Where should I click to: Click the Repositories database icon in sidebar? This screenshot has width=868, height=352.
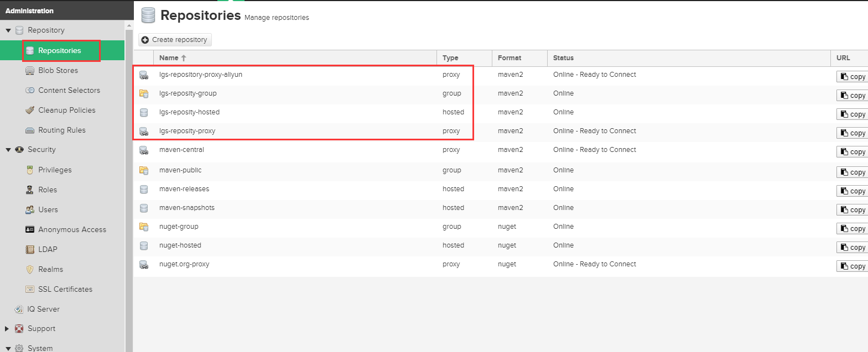pos(30,51)
